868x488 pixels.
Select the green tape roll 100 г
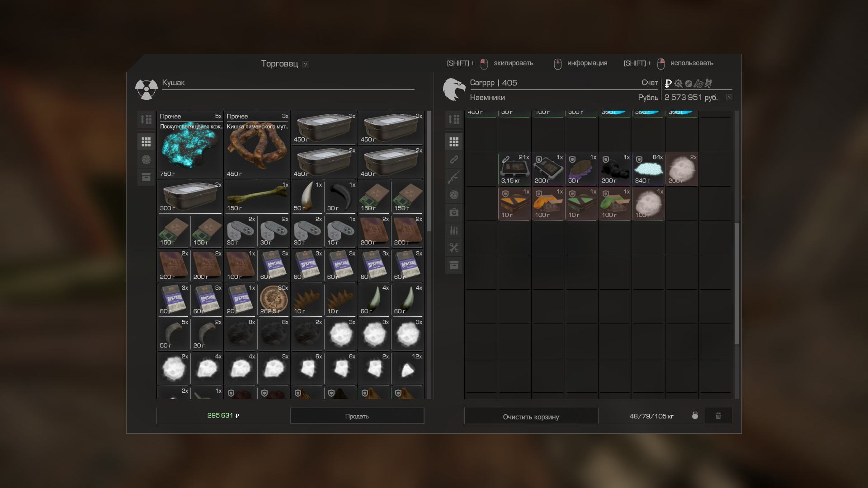[615, 203]
